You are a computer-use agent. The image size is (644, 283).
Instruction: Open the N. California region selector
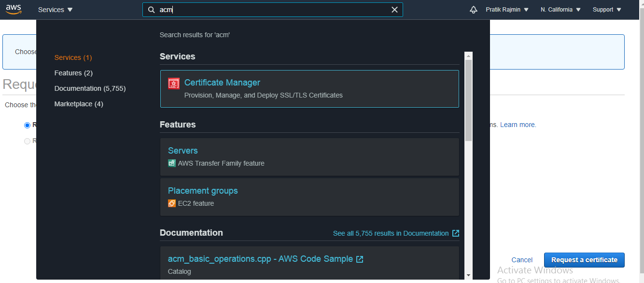click(x=560, y=10)
